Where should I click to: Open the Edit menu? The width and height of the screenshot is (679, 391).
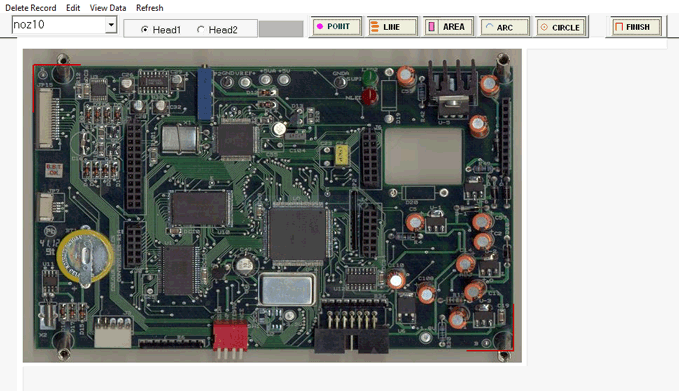click(73, 8)
